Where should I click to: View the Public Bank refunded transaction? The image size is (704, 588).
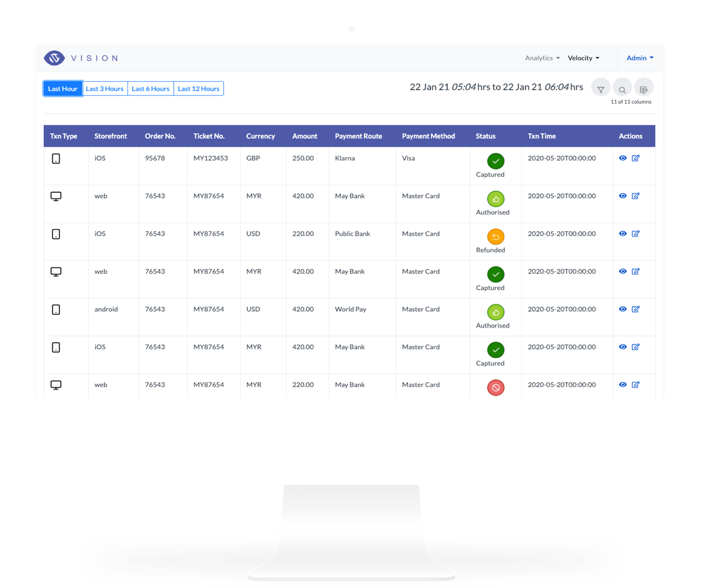[x=623, y=234]
